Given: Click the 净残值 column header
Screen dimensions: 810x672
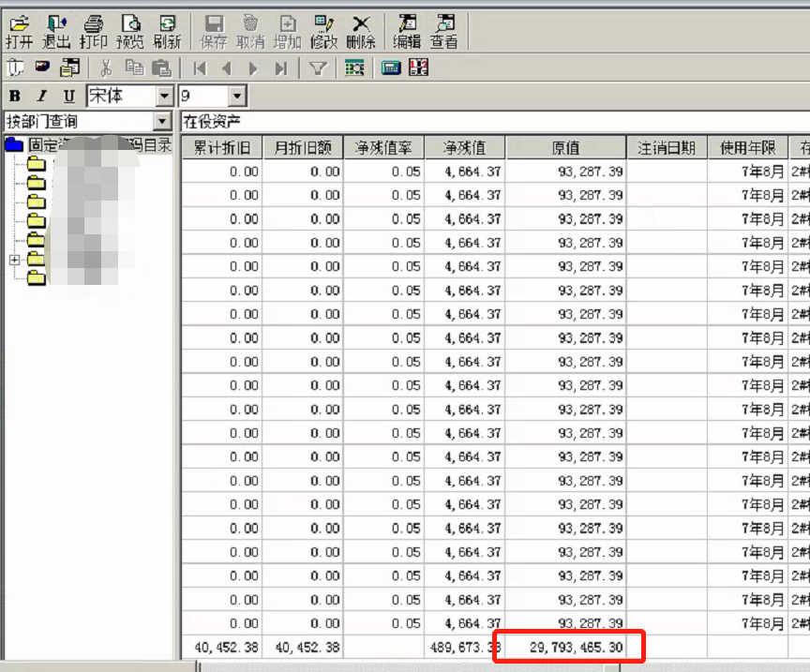Looking at the screenshot, I should pyautogui.click(x=465, y=148).
